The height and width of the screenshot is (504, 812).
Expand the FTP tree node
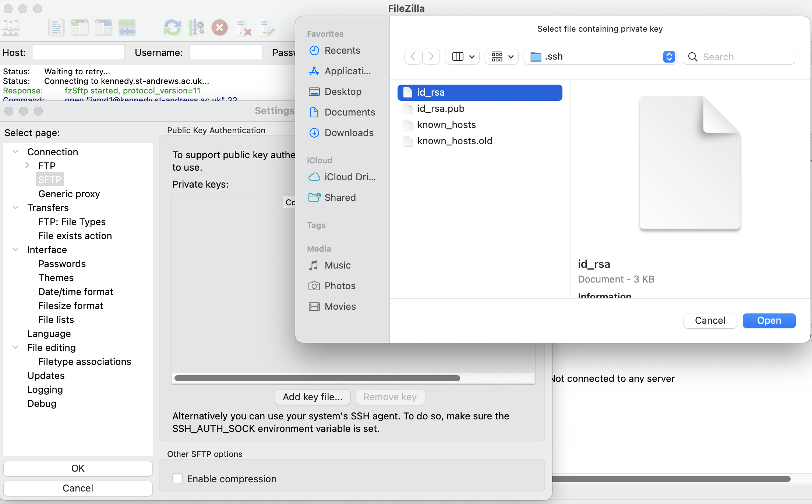coord(27,165)
